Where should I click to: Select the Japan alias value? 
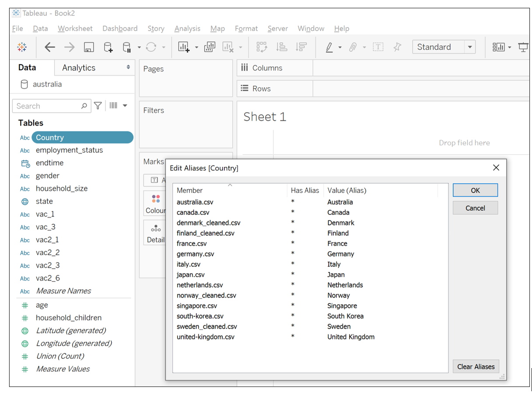[x=336, y=275]
